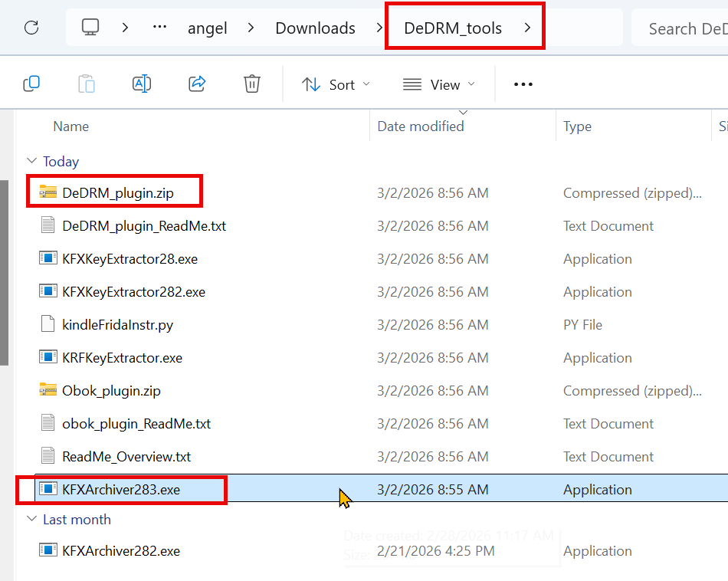This screenshot has height=581, width=728.
Task: Open the chevron after DeDRM_tools breadcrumb
Action: pos(527,27)
